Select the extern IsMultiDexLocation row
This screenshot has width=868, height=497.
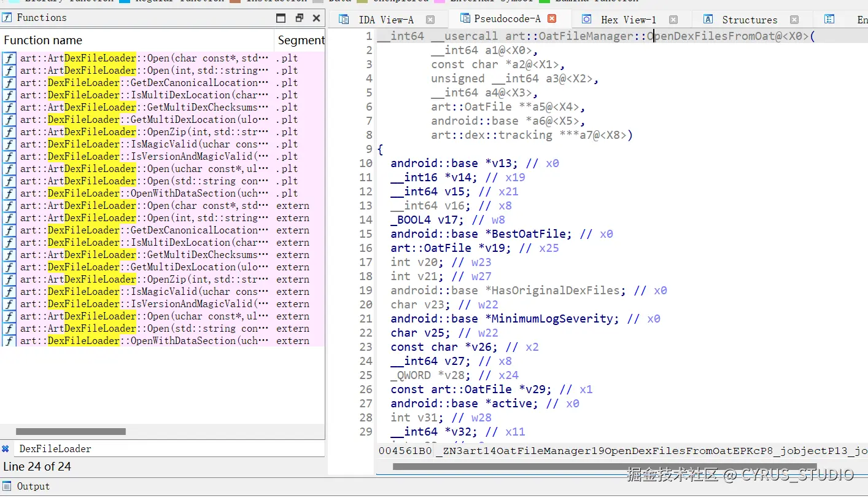(x=163, y=243)
